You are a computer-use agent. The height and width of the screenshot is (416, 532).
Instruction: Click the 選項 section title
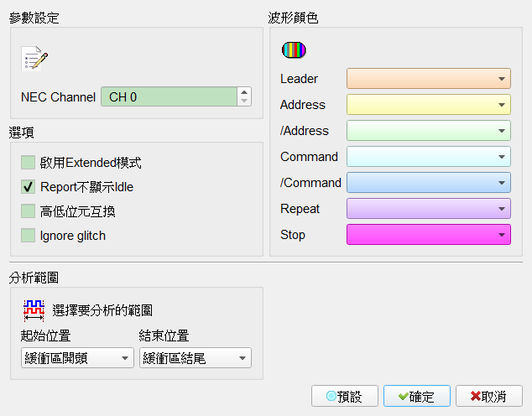click(21, 133)
